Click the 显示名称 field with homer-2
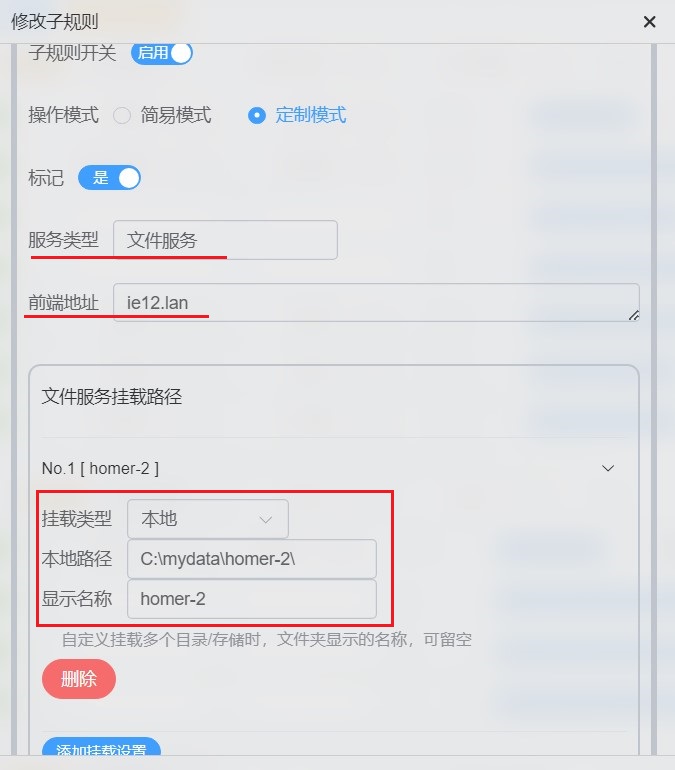This screenshot has width=675, height=770. click(252, 599)
